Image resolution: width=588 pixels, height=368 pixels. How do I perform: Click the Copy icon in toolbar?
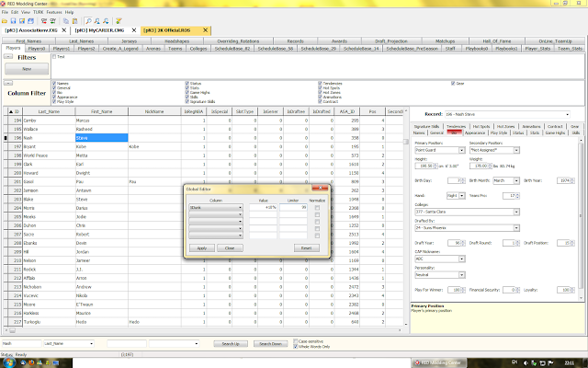click(66, 21)
